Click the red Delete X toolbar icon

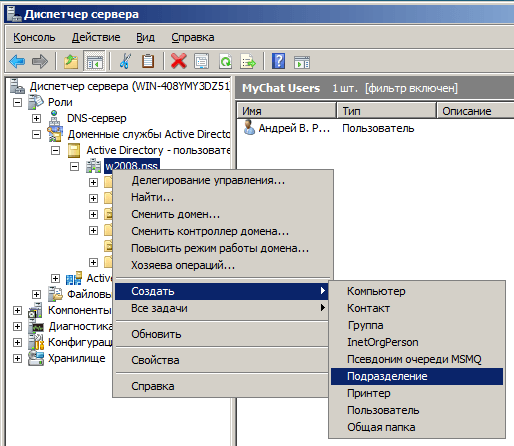click(179, 61)
